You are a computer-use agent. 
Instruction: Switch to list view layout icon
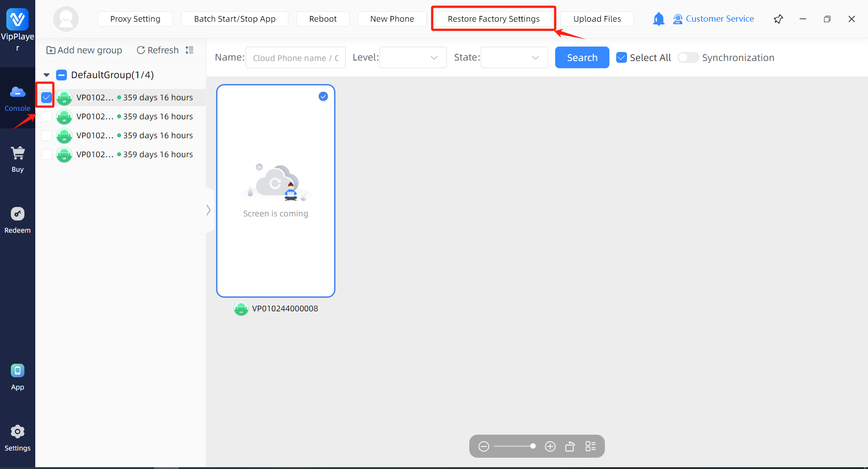[590, 446]
